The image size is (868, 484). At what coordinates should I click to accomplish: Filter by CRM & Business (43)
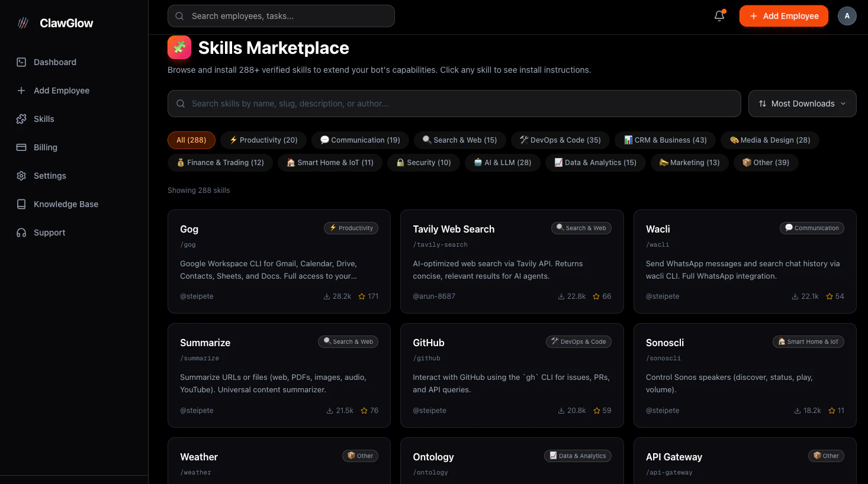[666, 140]
